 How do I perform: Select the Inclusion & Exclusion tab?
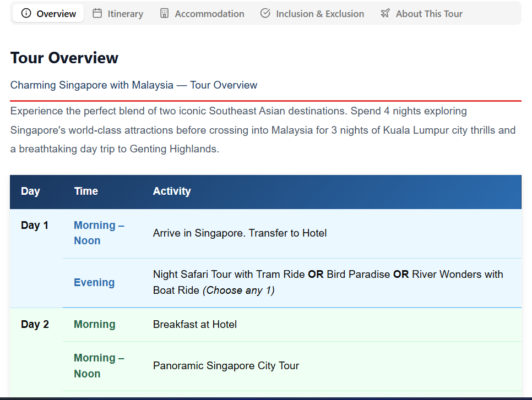click(312, 13)
